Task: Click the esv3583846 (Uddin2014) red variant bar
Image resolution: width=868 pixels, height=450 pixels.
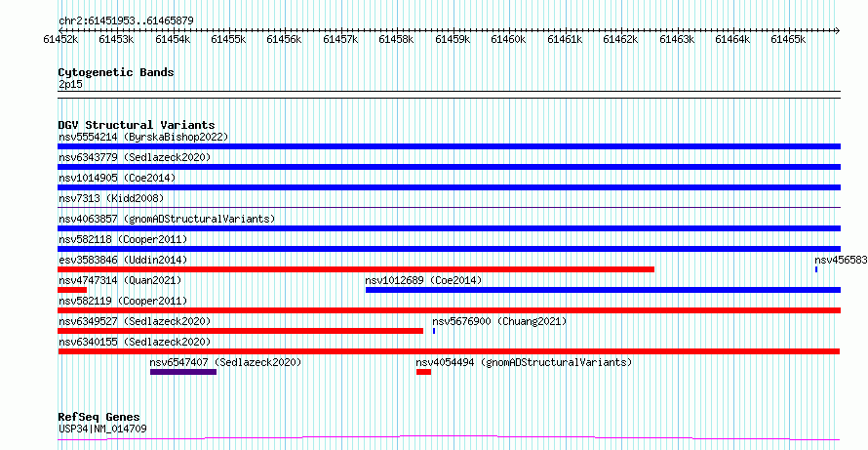Action: [356, 269]
